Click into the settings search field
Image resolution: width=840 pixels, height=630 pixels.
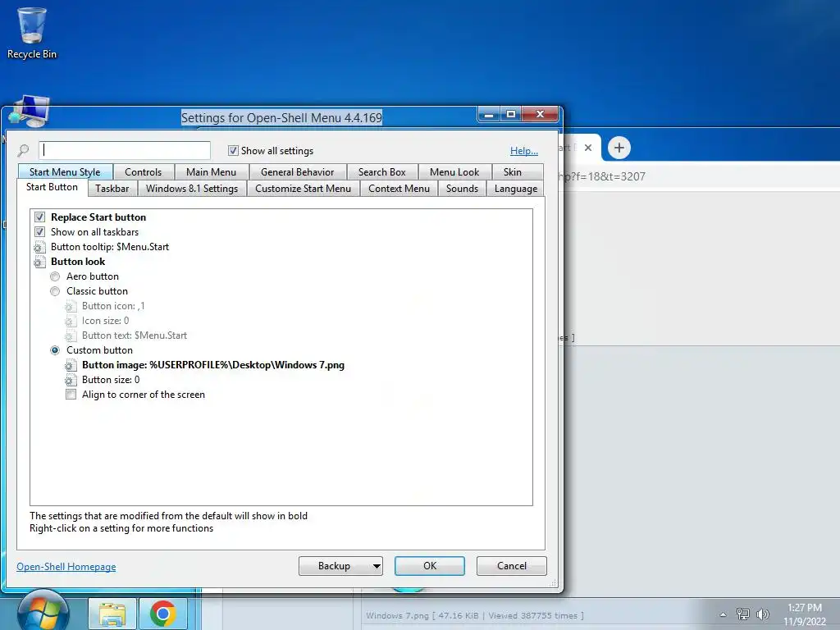(125, 151)
